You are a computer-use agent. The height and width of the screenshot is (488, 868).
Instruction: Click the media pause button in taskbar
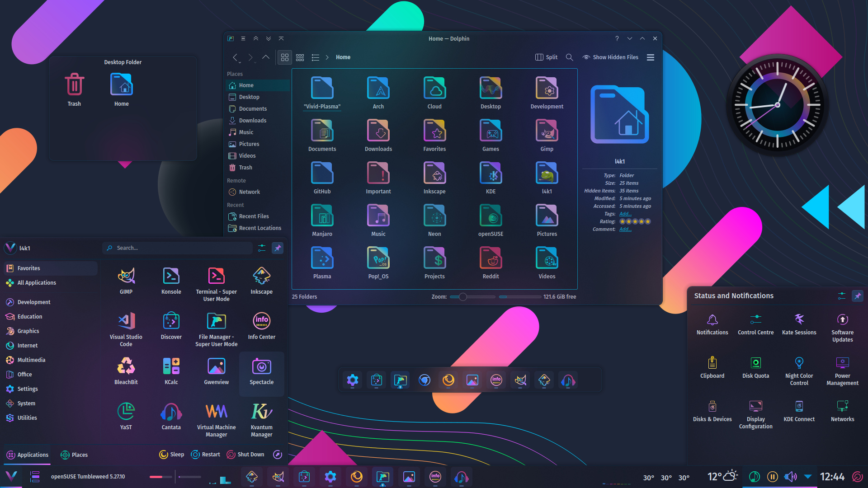coord(773,477)
